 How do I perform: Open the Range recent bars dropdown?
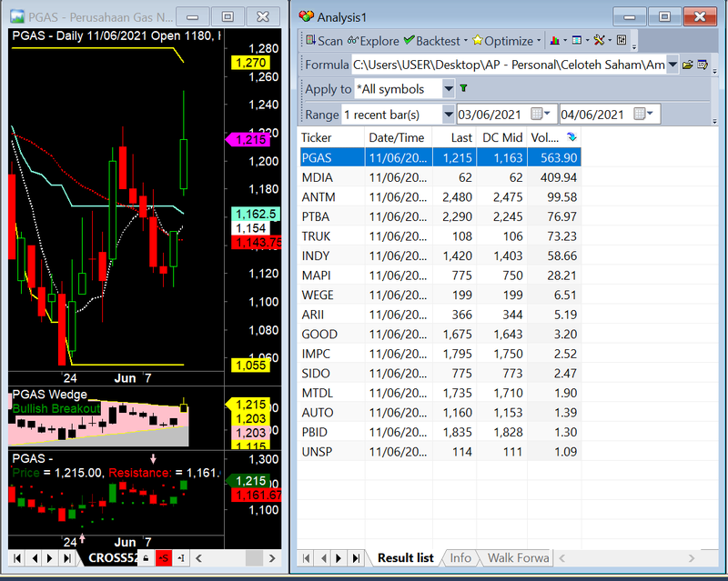click(448, 115)
